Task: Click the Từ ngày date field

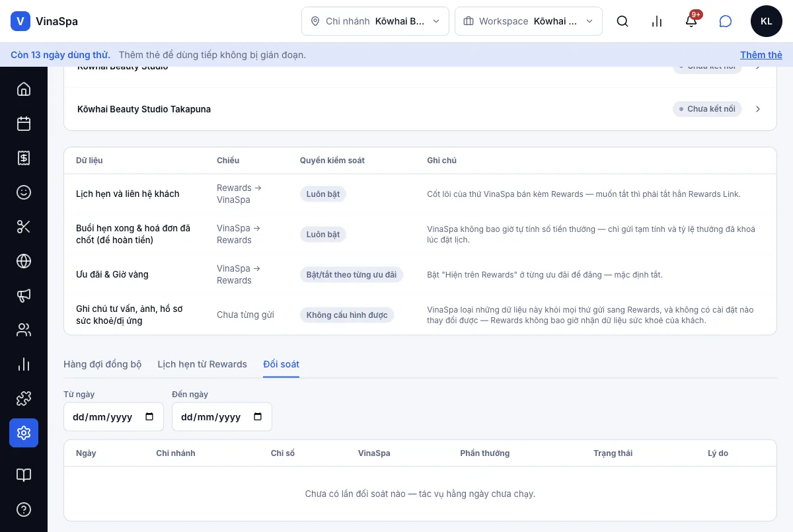Action: pyautogui.click(x=114, y=417)
